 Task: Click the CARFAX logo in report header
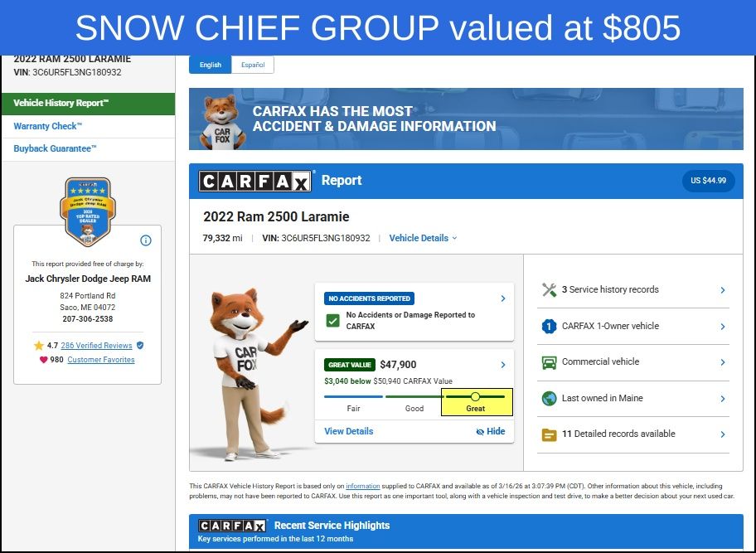click(256, 181)
